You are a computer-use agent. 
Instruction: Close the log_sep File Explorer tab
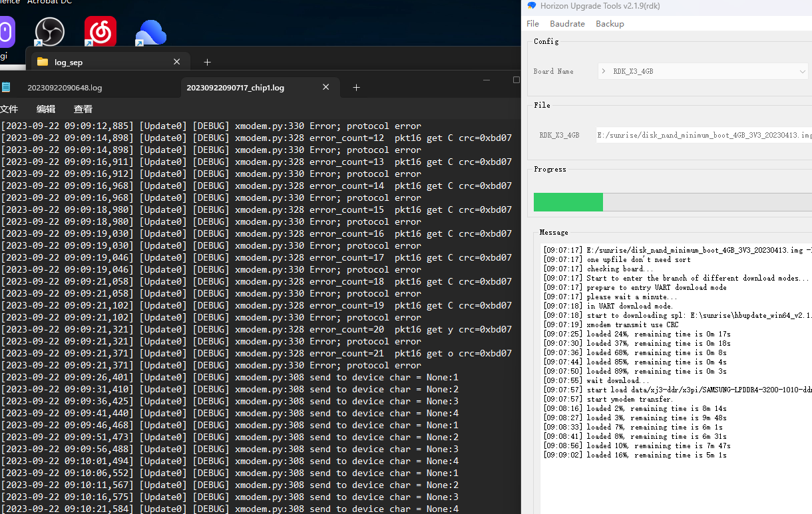(176, 62)
